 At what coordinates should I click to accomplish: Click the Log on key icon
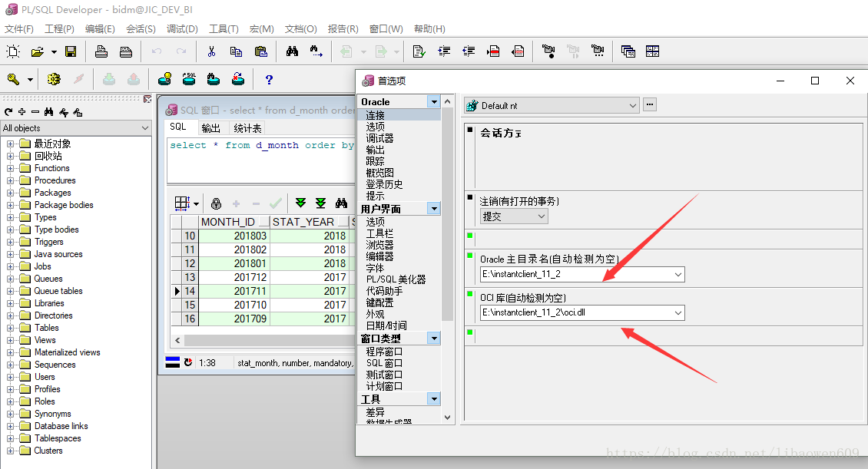13,79
